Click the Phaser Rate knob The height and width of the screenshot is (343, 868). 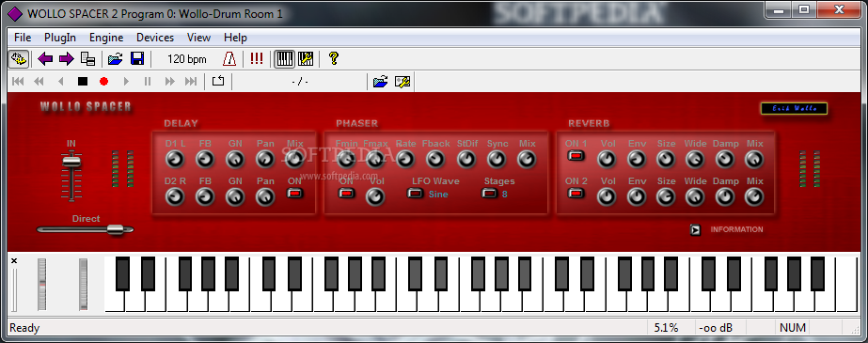point(405,160)
